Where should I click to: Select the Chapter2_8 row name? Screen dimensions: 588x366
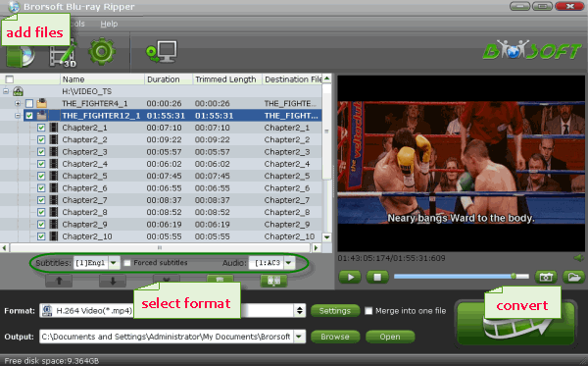click(x=84, y=212)
